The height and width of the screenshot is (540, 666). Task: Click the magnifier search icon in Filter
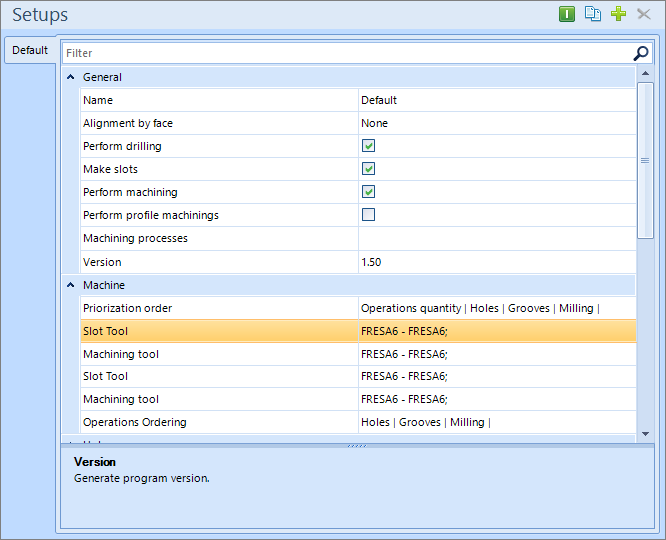pos(641,53)
